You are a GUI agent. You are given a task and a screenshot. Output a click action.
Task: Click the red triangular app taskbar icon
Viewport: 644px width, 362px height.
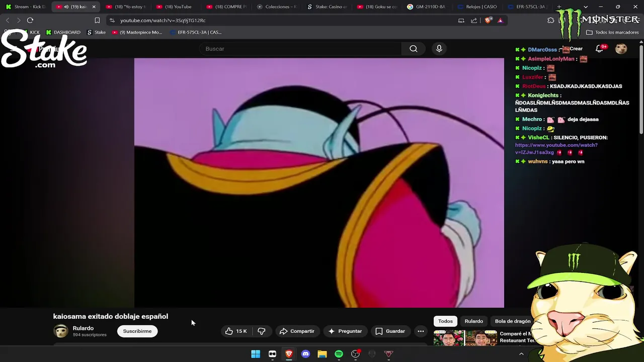[388, 354]
